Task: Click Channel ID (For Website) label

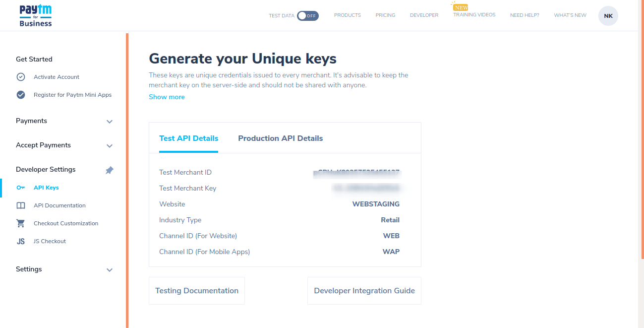Action: 198,236
